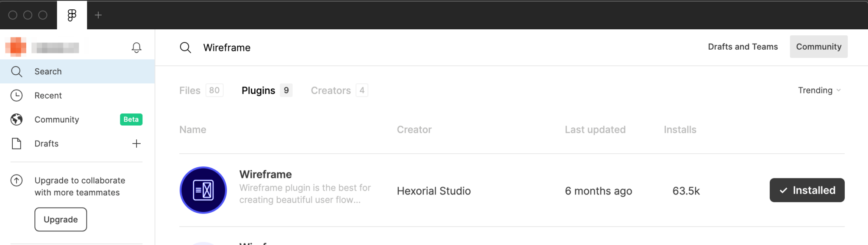
Task: Select the Search item in sidebar
Action: pyautogui.click(x=77, y=71)
